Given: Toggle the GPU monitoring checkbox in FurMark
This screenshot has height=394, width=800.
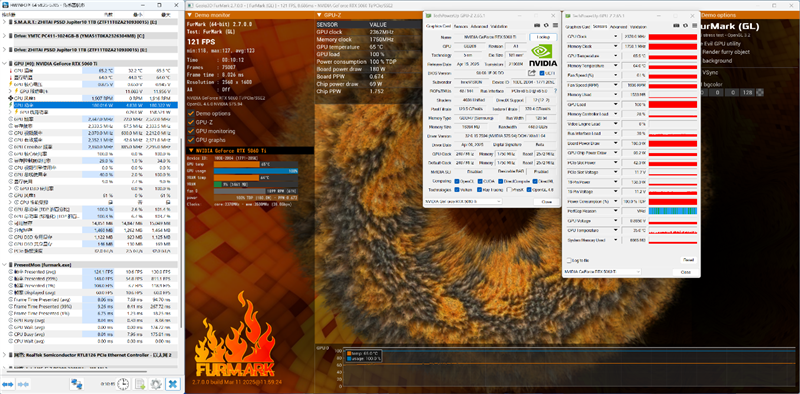Looking at the screenshot, I should tap(191, 131).
